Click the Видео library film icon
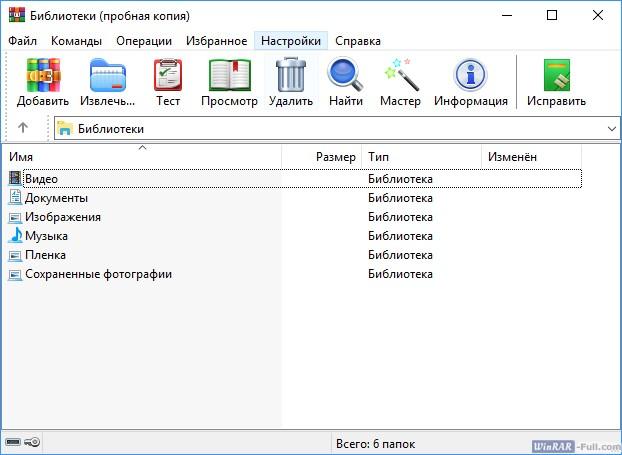622x455 pixels. click(15, 178)
